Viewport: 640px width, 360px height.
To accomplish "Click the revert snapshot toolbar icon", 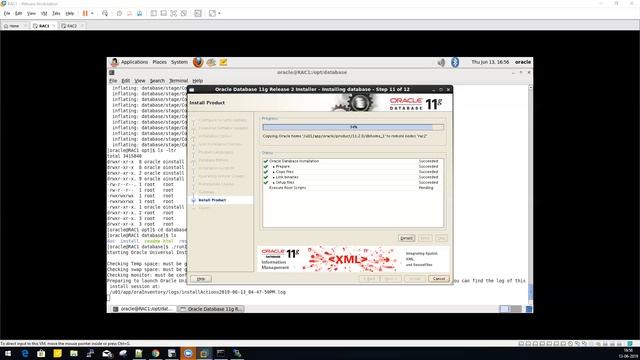I will pyautogui.click(x=129, y=13).
